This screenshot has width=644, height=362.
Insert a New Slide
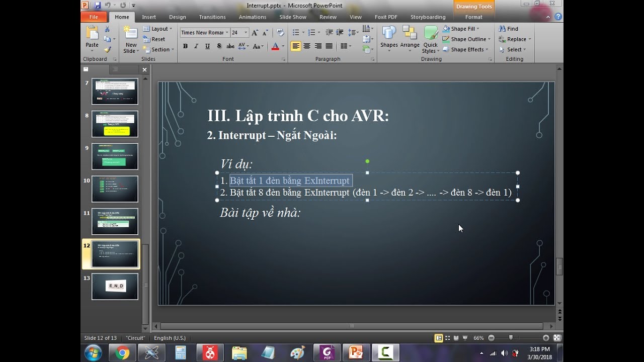click(x=131, y=40)
